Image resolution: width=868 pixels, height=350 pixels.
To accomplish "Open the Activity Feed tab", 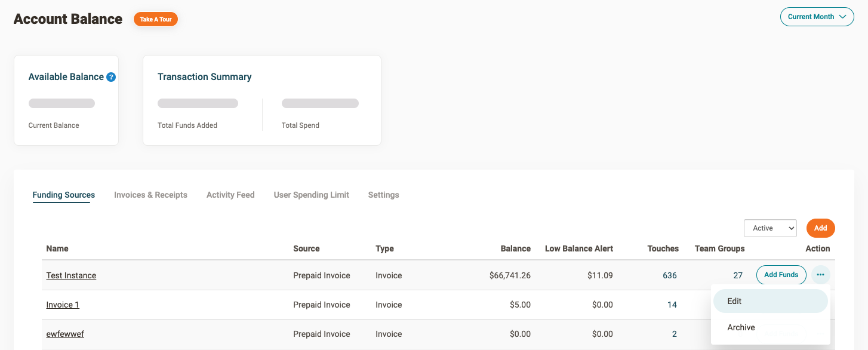I will tap(230, 195).
